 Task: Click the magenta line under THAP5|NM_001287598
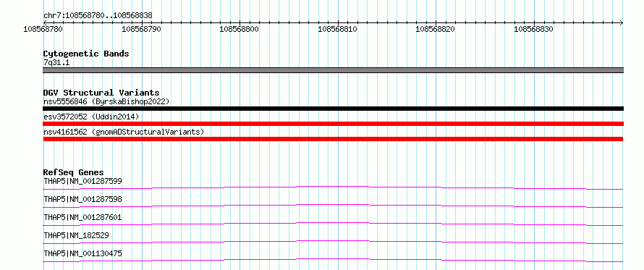point(333,206)
